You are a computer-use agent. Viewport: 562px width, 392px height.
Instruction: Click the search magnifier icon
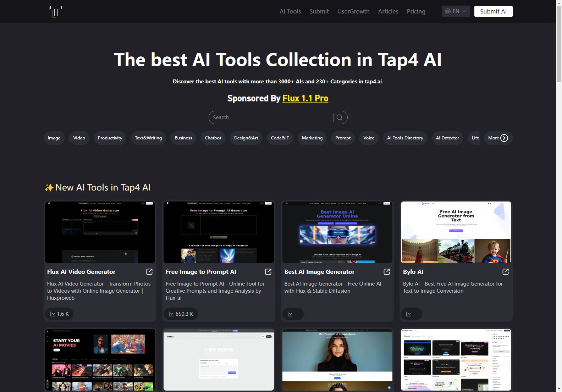point(340,117)
